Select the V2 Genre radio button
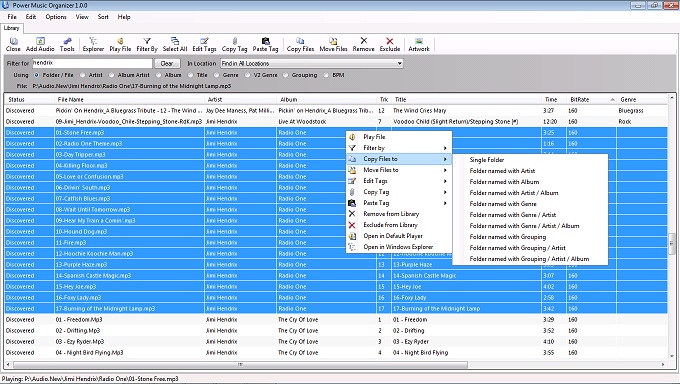Viewport: 680px width, 384px height. tap(247, 75)
